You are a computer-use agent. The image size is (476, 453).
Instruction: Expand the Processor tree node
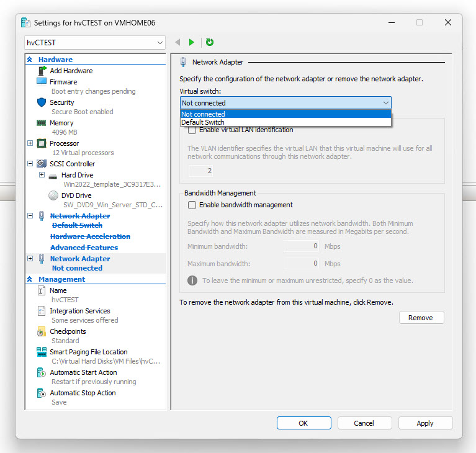(x=30, y=143)
